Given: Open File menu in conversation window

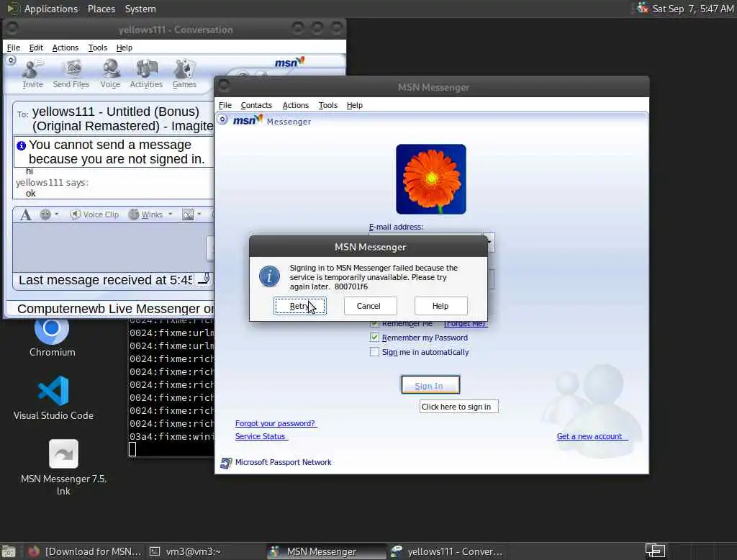Looking at the screenshot, I should 14,48.
